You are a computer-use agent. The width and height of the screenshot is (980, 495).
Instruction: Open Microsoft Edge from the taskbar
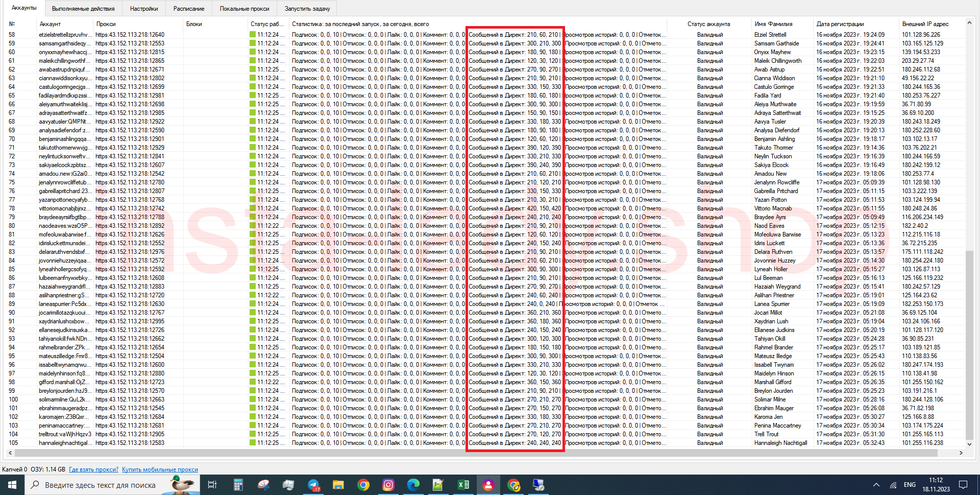tap(413, 485)
